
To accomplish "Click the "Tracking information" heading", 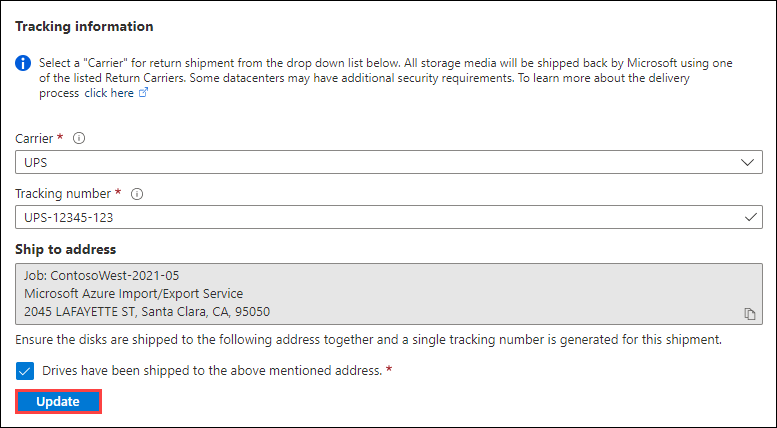I will tap(85, 26).
